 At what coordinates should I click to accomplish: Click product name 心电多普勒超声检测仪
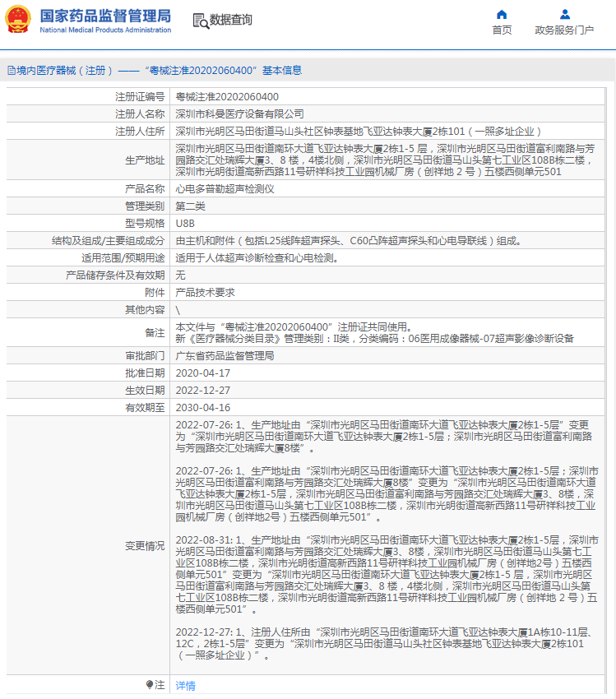coord(225,189)
